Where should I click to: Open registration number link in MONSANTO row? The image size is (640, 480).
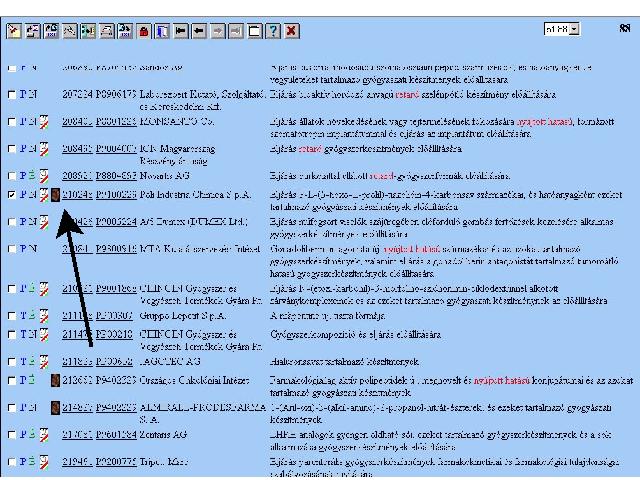point(77,122)
